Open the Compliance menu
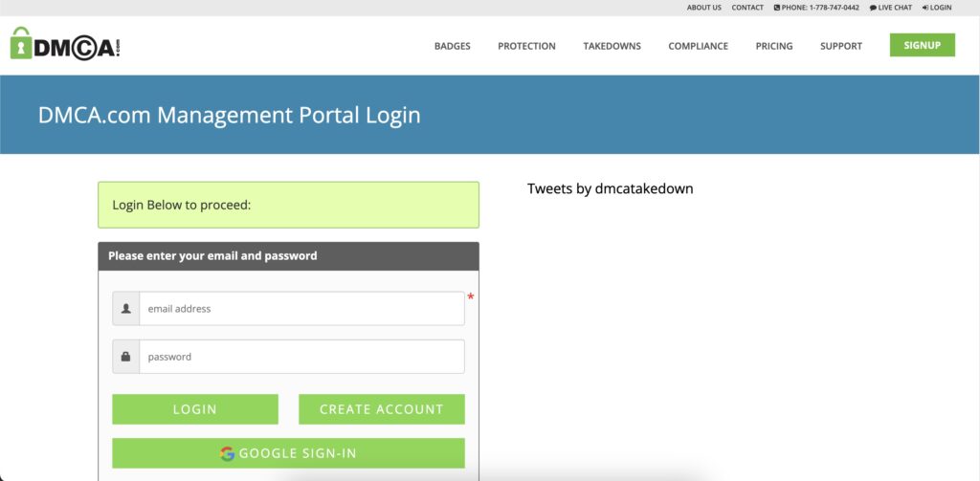980x481 pixels. pos(698,46)
